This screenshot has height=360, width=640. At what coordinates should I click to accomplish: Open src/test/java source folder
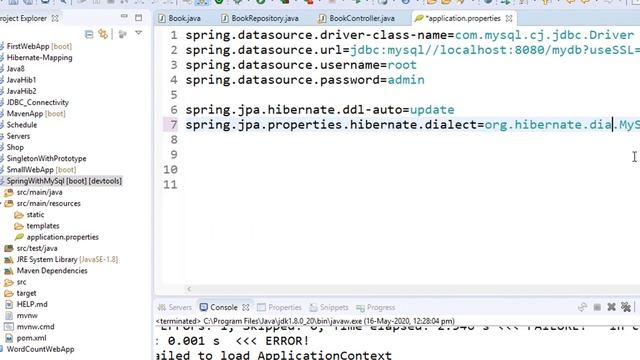click(37, 249)
